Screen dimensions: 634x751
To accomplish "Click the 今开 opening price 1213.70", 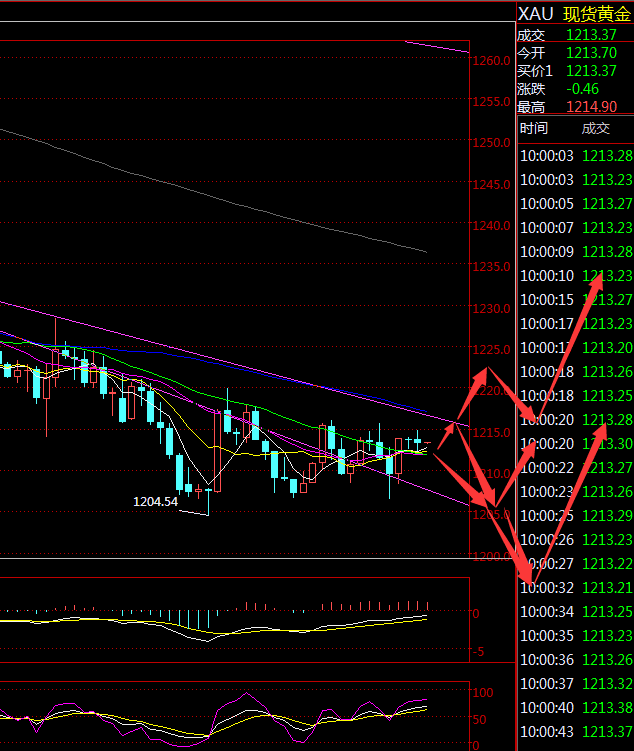I will [x=591, y=53].
